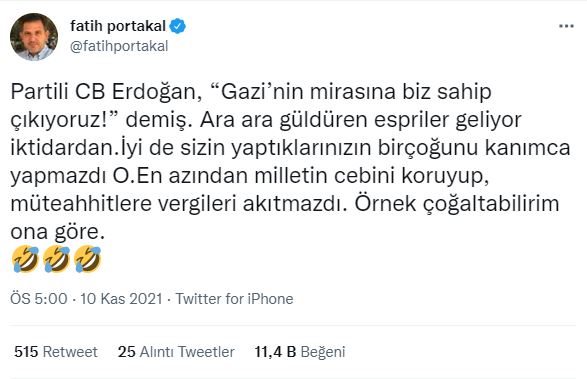
Task: Show the 25 Alıntı Tweetler list
Action: point(176,352)
